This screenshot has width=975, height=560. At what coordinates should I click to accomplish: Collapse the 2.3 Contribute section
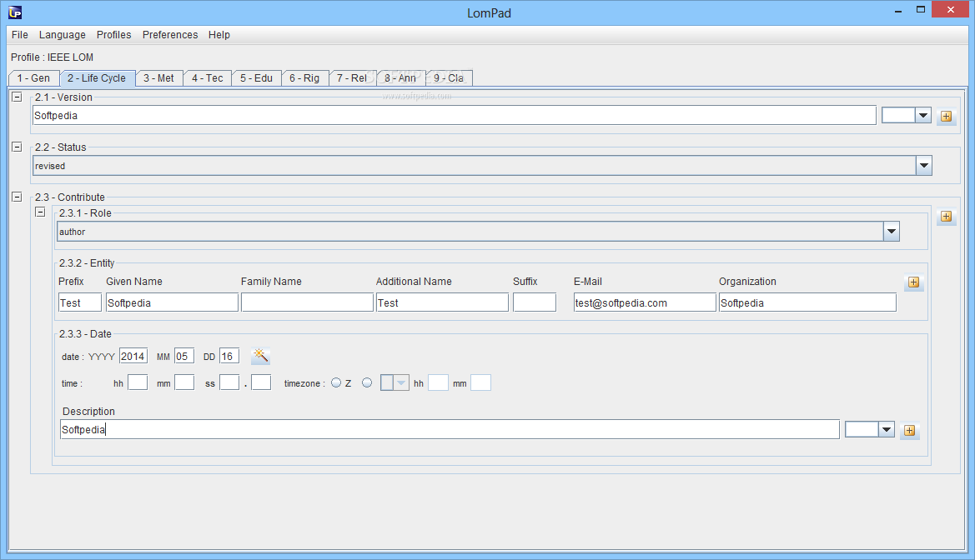pyautogui.click(x=17, y=197)
